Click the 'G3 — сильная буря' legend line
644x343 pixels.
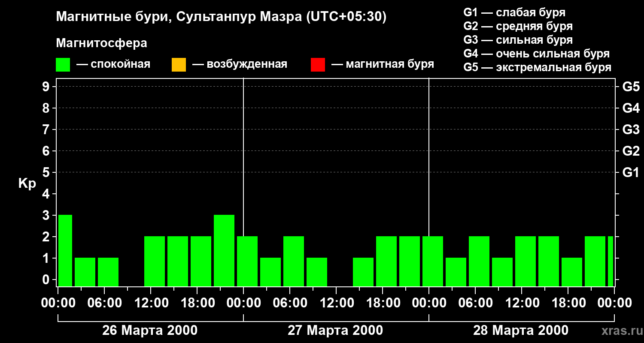518,40
